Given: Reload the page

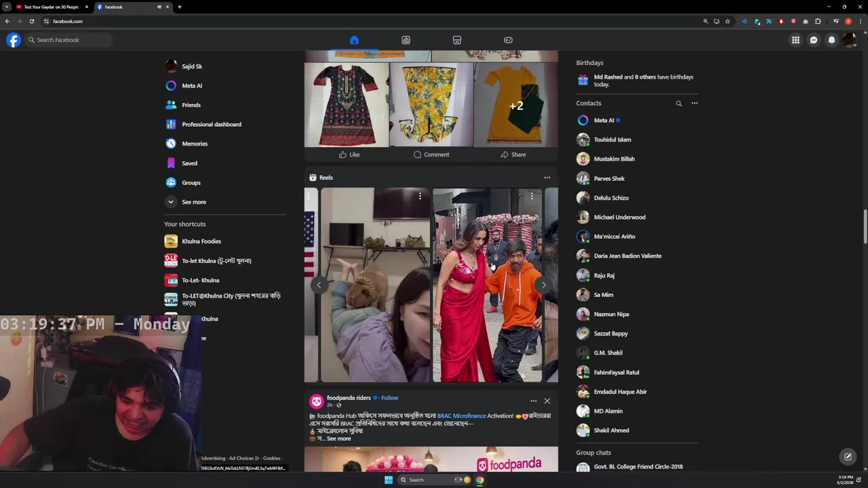Looking at the screenshot, I should pos(31,21).
